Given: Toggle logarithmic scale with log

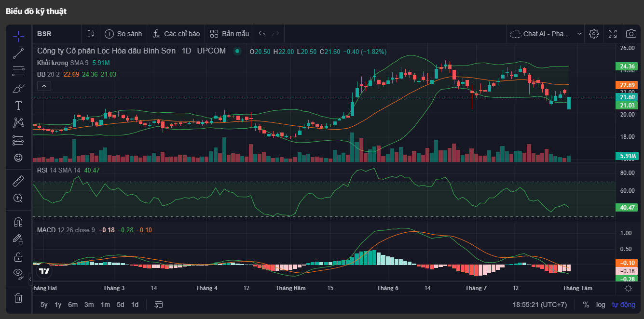Looking at the screenshot, I should (601, 305).
